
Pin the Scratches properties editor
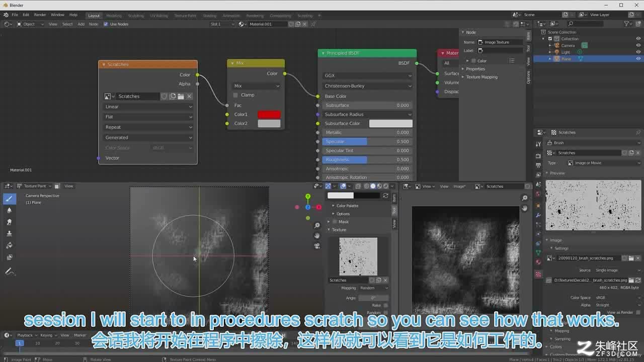click(638, 132)
